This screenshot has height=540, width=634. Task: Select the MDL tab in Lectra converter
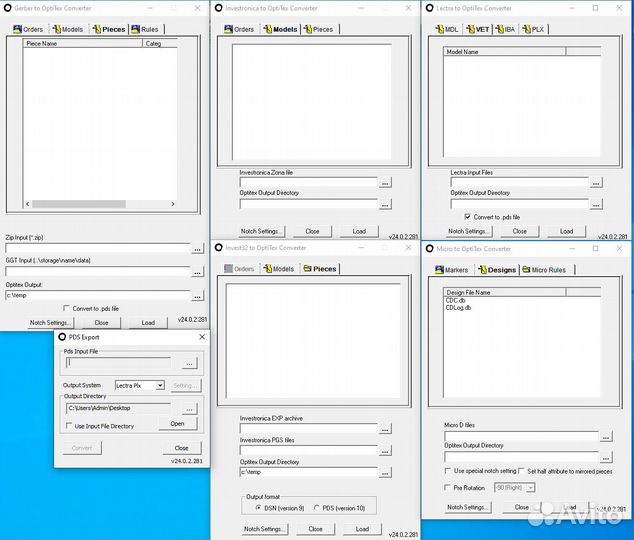pyautogui.click(x=447, y=29)
